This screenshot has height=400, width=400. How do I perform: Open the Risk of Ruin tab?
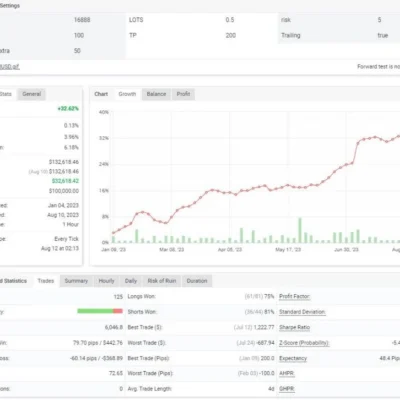(162, 281)
